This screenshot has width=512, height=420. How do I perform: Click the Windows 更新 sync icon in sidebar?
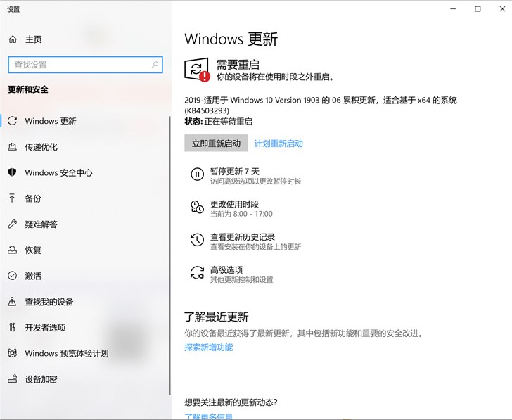click(13, 121)
